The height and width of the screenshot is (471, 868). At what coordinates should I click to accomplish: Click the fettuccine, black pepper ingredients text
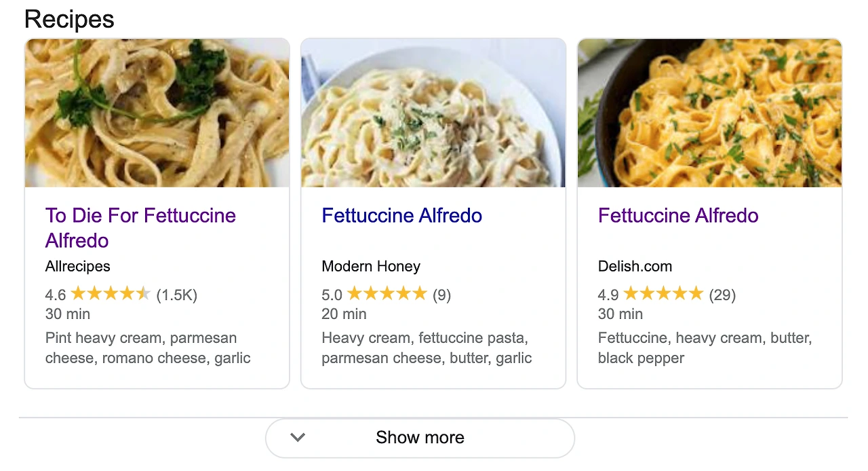pos(705,347)
